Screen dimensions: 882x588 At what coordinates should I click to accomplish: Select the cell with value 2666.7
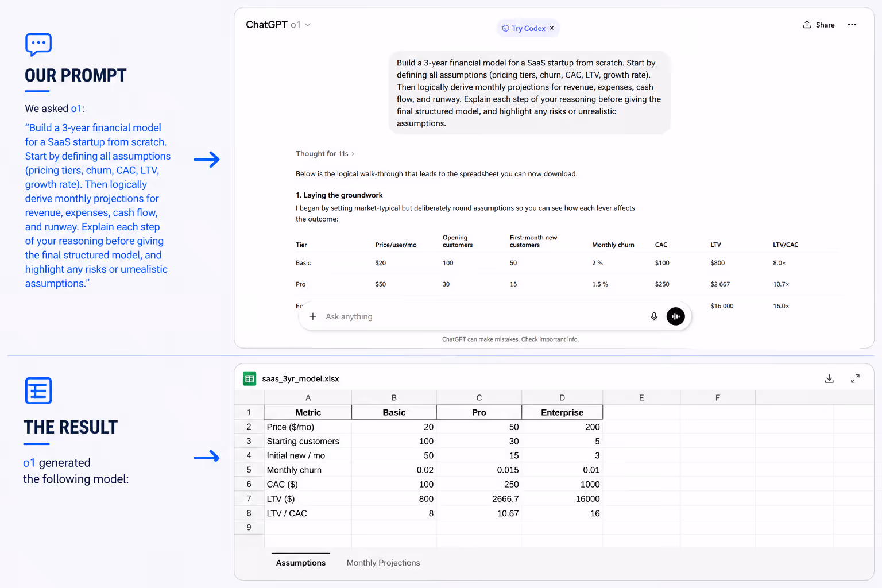click(479, 498)
